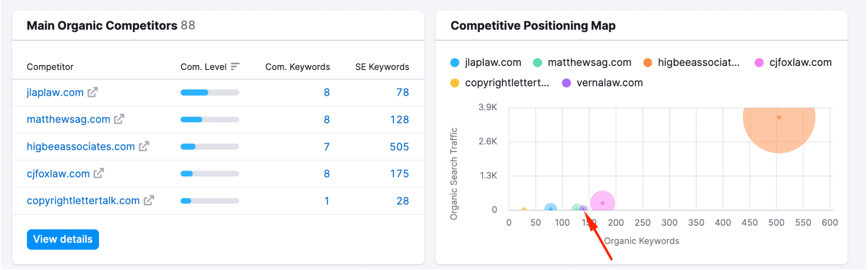Click the View details button

click(x=63, y=239)
